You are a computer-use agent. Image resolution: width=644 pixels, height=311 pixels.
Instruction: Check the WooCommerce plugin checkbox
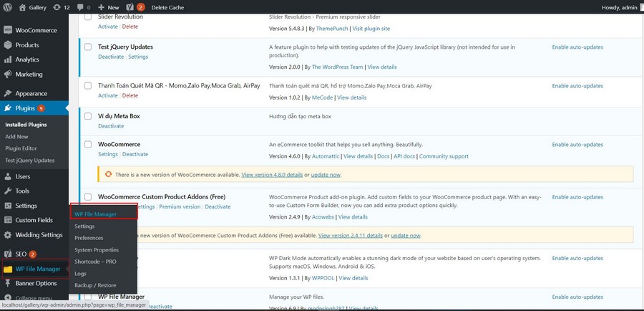(88, 145)
